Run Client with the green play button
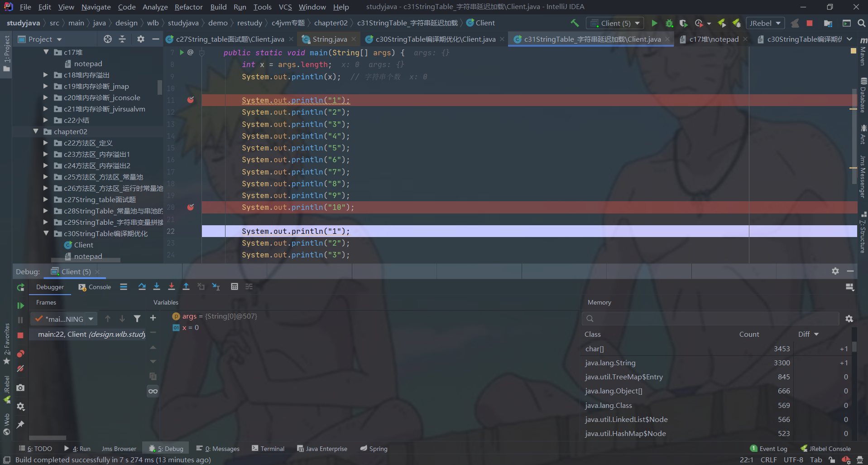Screen dimensions: 868x465 (x=654, y=23)
